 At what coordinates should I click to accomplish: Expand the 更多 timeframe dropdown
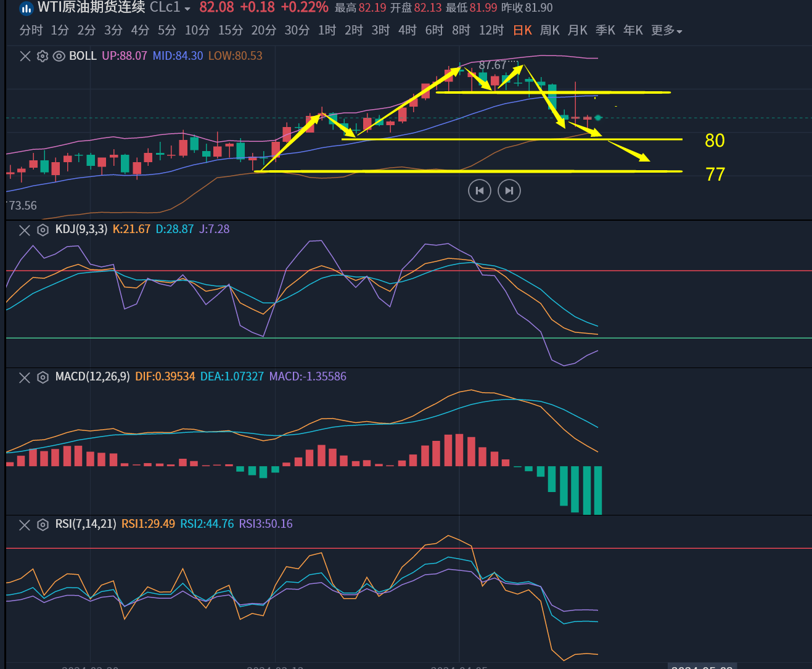coord(666,30)
